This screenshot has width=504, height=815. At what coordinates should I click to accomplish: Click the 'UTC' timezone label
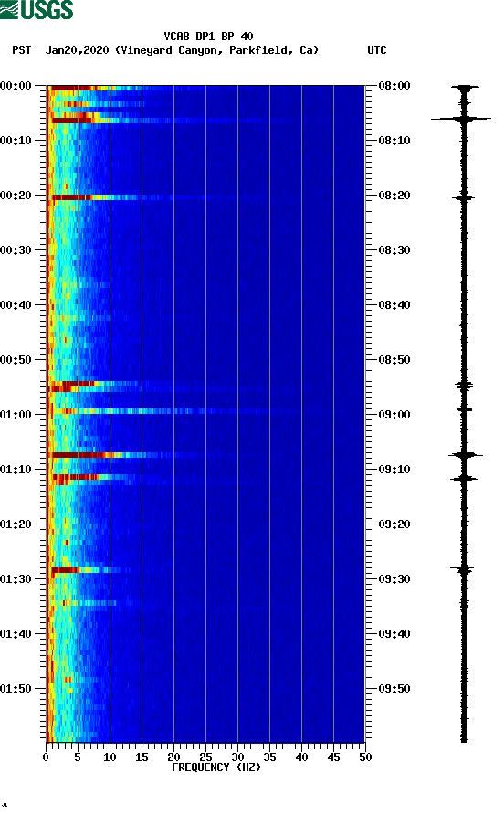click(x=377, y=50)
